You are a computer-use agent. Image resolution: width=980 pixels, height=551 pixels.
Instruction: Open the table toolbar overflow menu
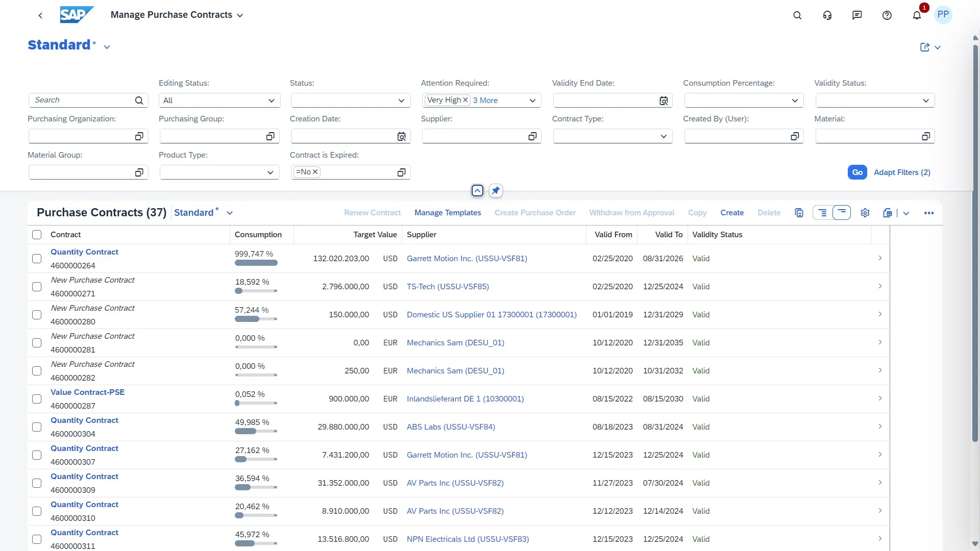tap(929, 213)
